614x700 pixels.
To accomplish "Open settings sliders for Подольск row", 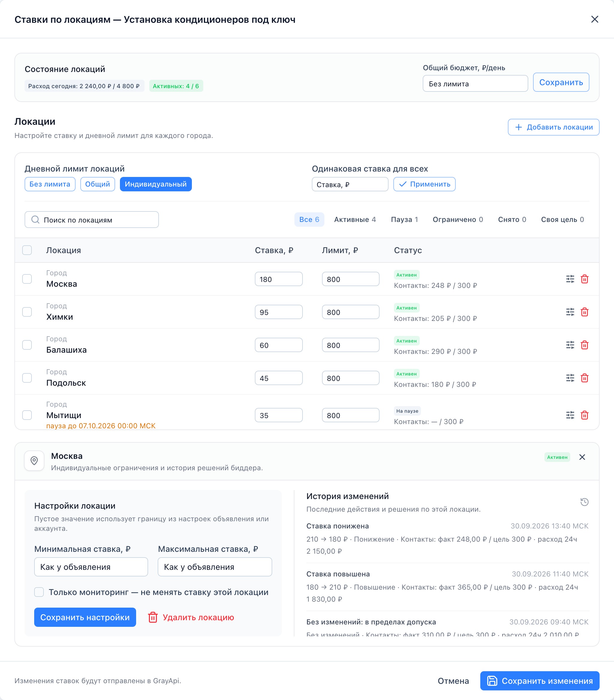I will [570, 378].
